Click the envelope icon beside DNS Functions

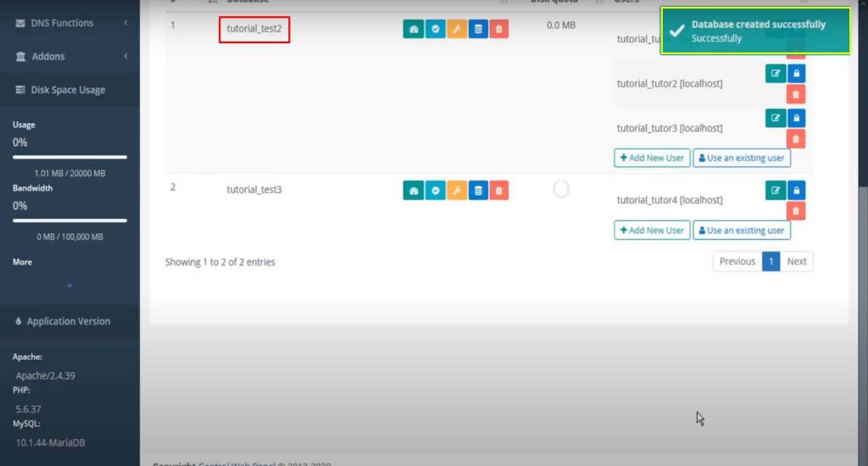click(x=20, y=23)
